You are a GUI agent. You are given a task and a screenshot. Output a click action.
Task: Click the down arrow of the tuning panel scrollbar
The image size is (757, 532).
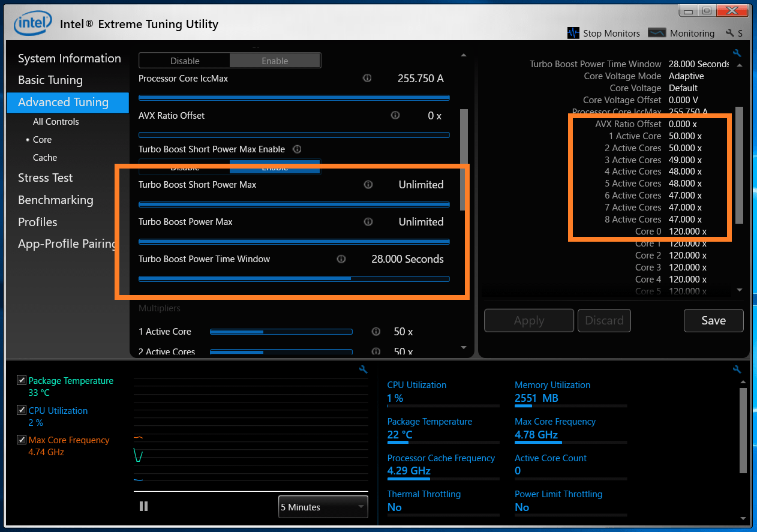tap(463, 347)
